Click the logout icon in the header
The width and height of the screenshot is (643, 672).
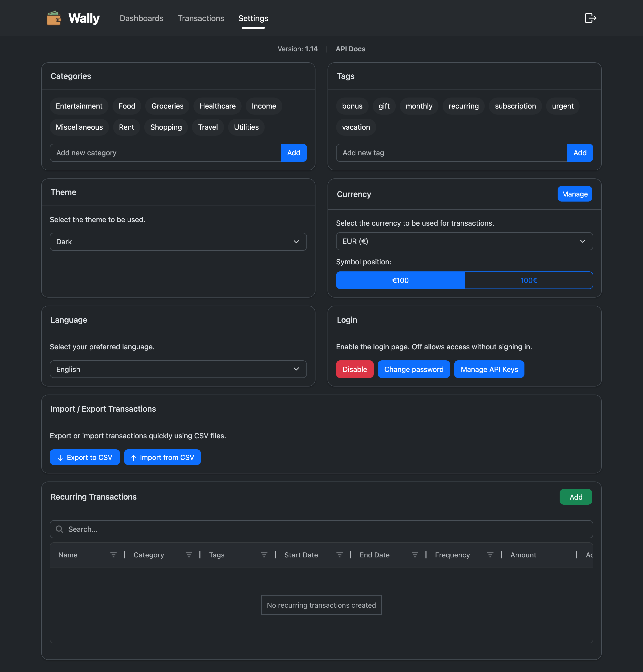590,18
